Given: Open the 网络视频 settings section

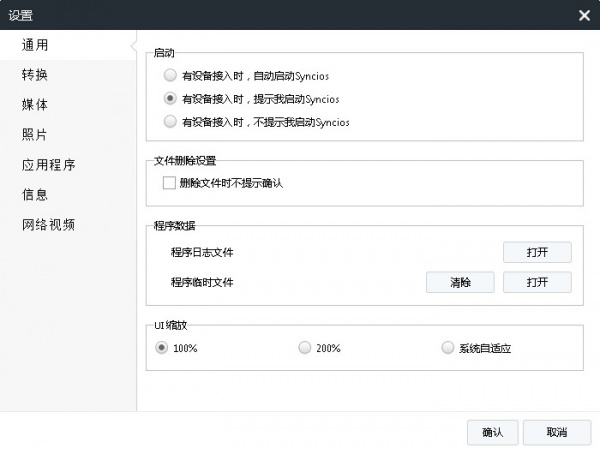Looking at the screenshot, I should click(48, 224).
